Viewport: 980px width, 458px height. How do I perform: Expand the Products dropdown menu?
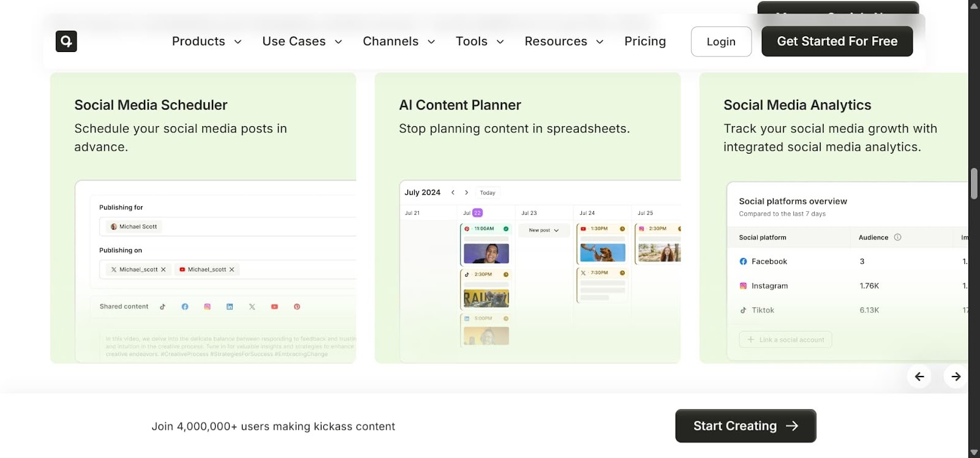[x=206, y=41]
